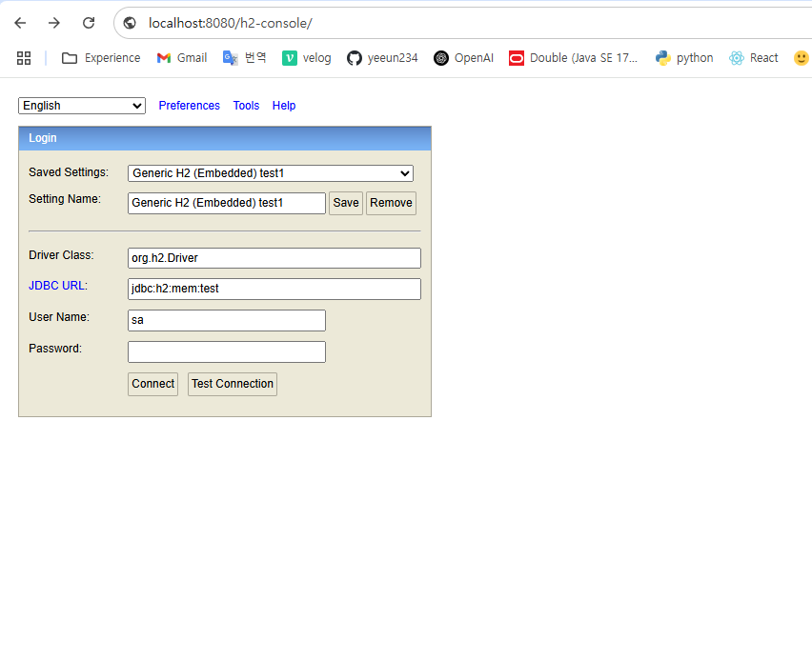Focus the User Name input field
This screenshot has height=661, width=812.
pyautogui.click(x=227, y=320)
